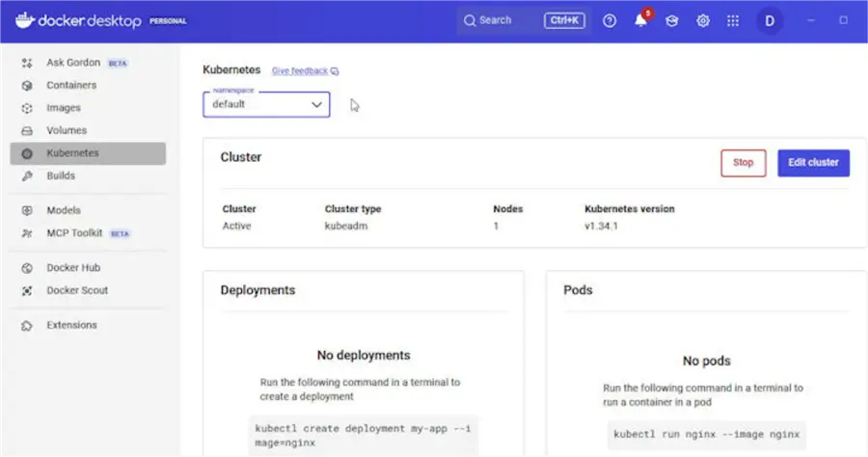Open the help question mark icon
The width and height of the screenshot is (868, 457).
point(610,21)
